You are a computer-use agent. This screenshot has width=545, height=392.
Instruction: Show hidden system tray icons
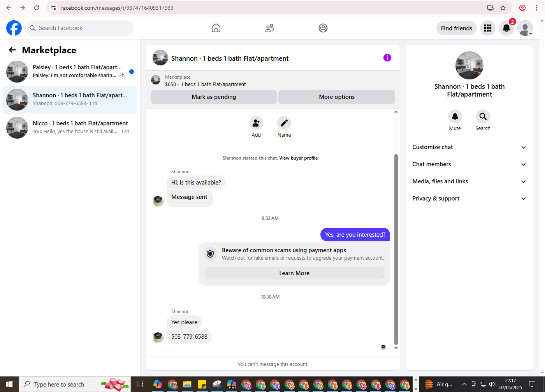pos(464,384)
